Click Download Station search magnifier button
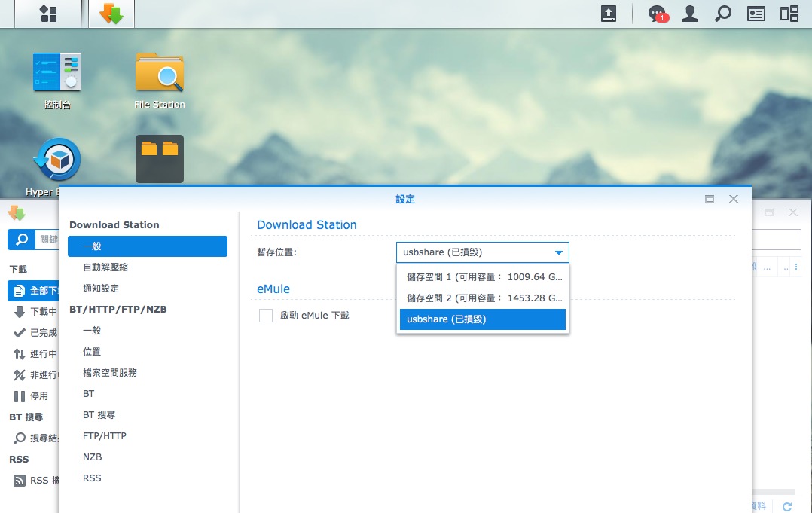This screenshot has height=513, width=812. tap(21, 239)
